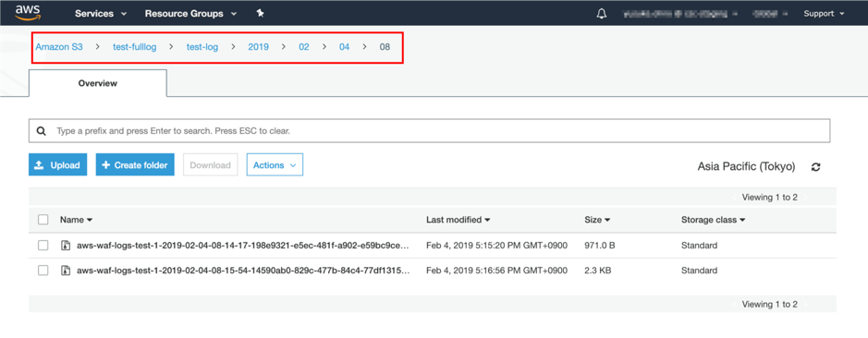Screen dimensions: 868x338
Task: Toggle the select-all checkbox in header
Action: (43, 220)
